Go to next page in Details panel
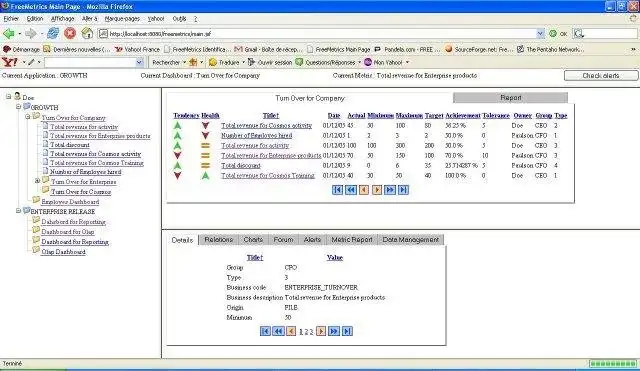This screenshot has height=371, width=640. pos(321,331)
